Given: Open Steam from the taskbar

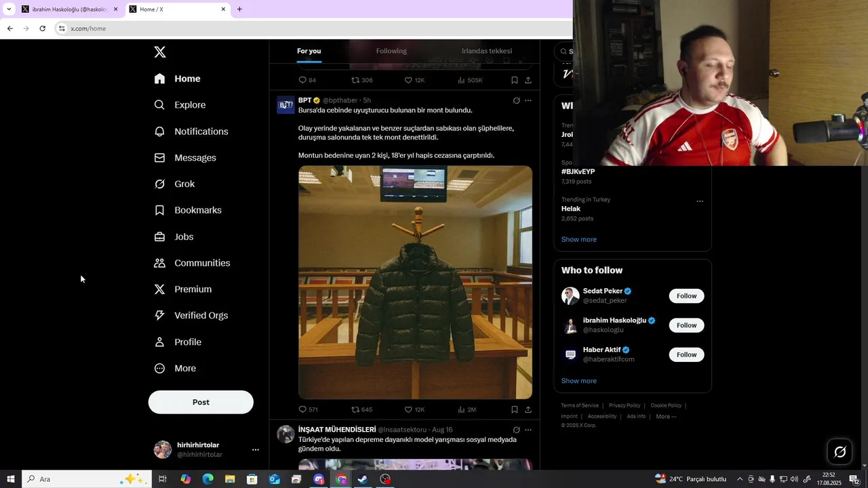Looking at the screenshot, I should (x=363, y=479).
